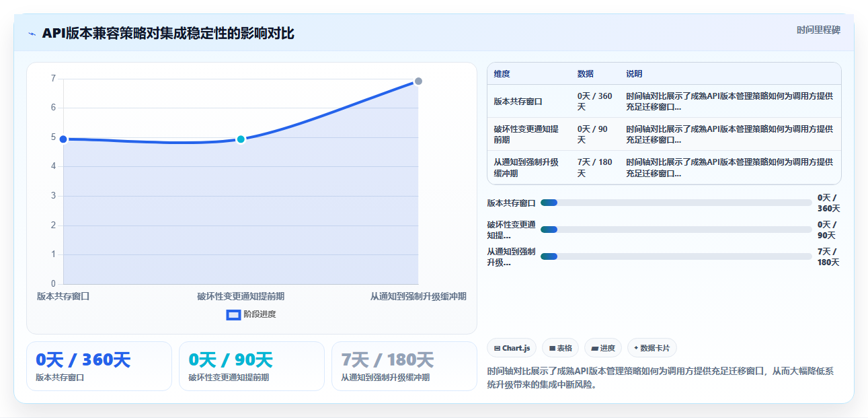Click the 时间里程碑 label in header
The width and height of the screenshot is (868, 418).
click(818, 30)
